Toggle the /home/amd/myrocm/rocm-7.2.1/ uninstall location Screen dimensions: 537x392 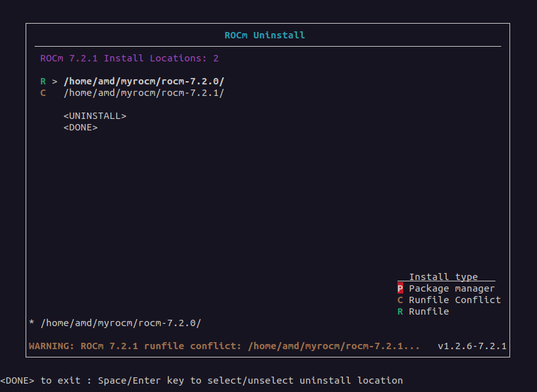[143, 93]
